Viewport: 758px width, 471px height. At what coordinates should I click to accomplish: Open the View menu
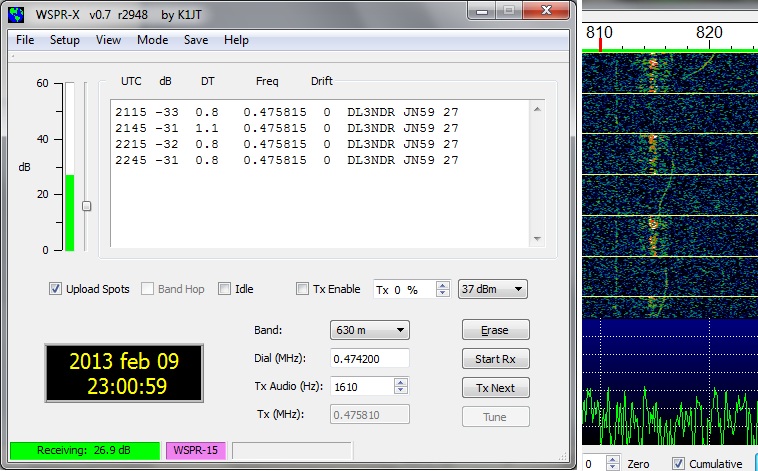click(108, 40)
